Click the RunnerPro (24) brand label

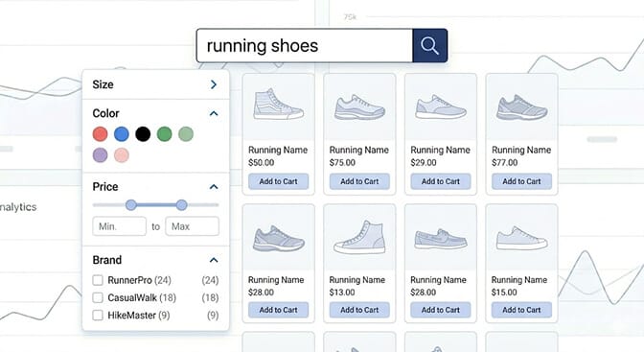(140, 280)
